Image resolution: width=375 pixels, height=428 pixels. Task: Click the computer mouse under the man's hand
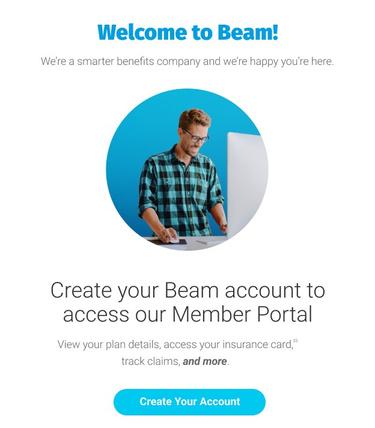174,240
